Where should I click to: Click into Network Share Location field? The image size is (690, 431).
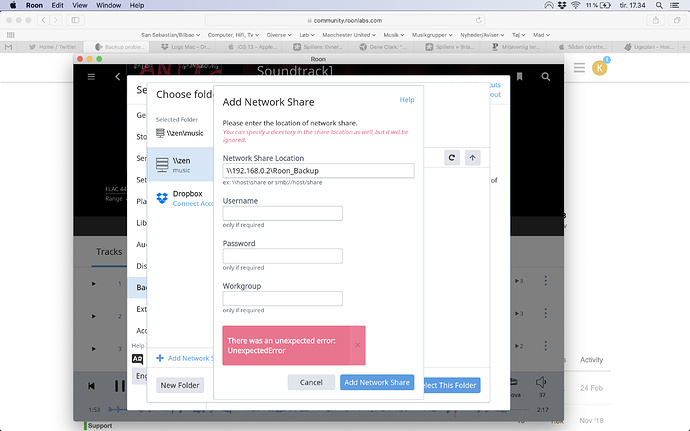pyautogui.click(x=318, y=170)
